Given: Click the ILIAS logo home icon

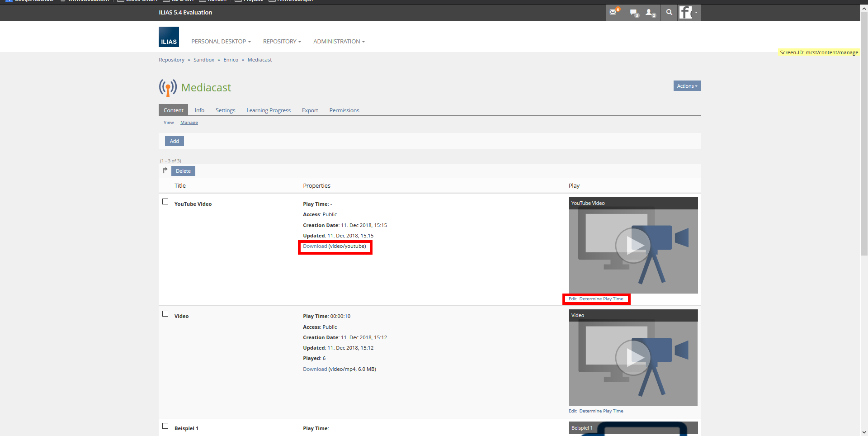Looking at the screenshot, I should (169, 37).
